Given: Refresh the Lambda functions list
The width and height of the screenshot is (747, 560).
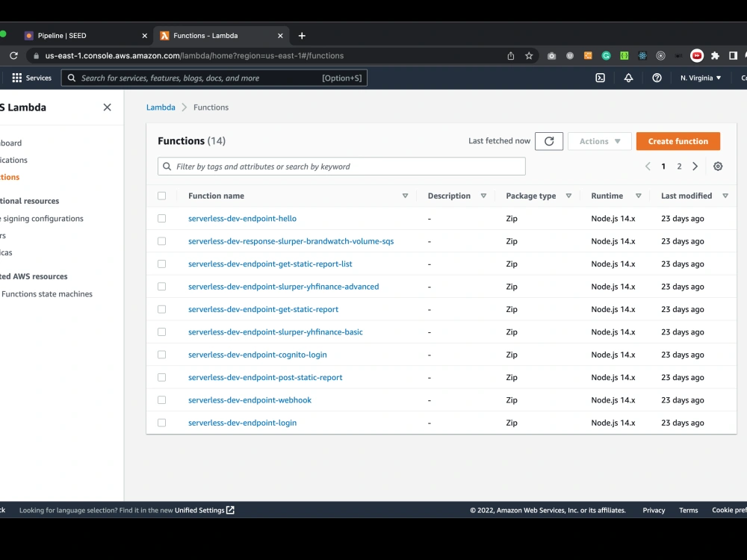Looking at the screenshot, I should [x=549, y=141].
